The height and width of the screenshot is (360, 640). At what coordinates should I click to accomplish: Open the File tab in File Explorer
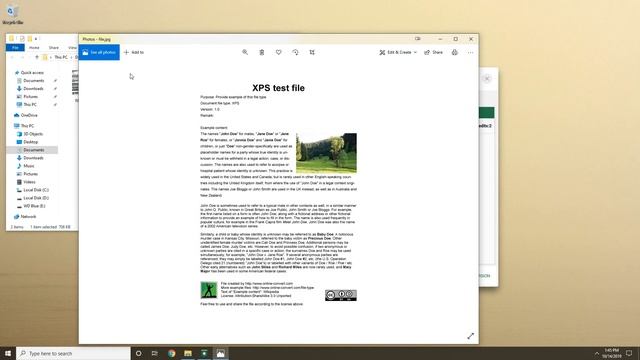click(x=15, y=48)
